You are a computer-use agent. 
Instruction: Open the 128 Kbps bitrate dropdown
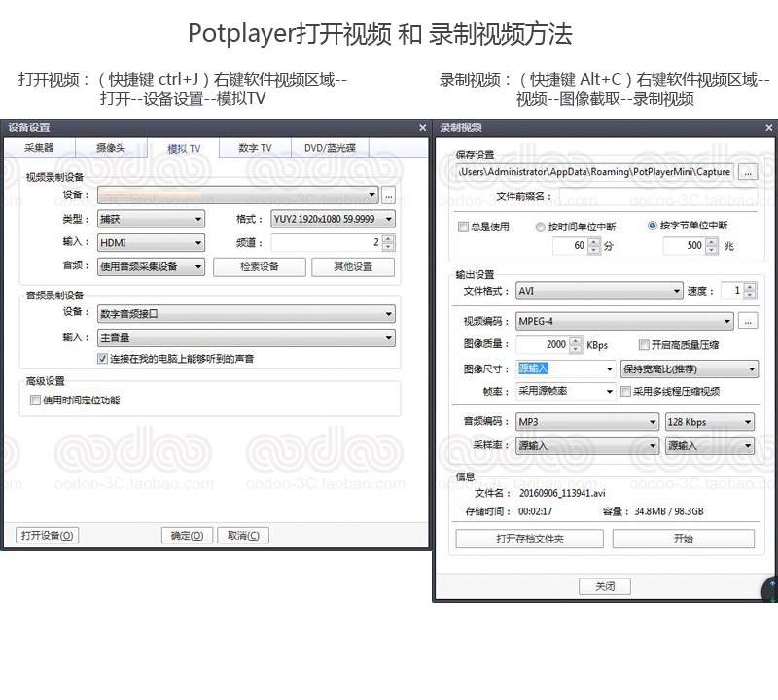pos(710,422)
